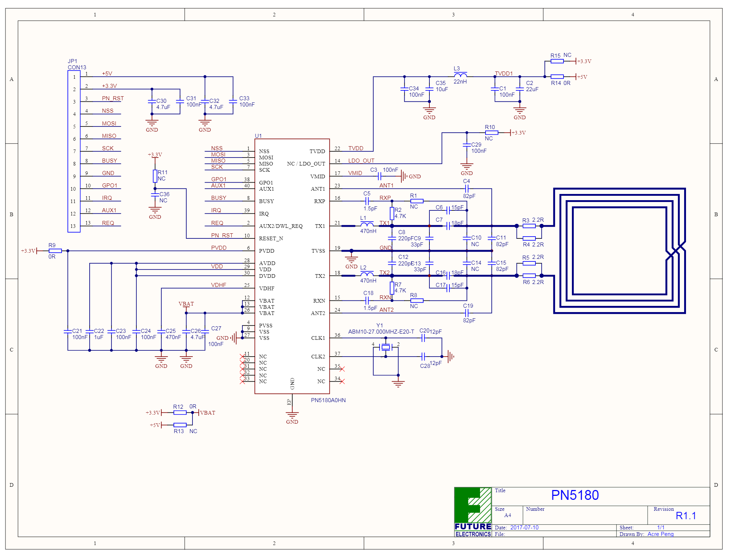Select the L3 22nH inductor symbol

pos(460,75)
